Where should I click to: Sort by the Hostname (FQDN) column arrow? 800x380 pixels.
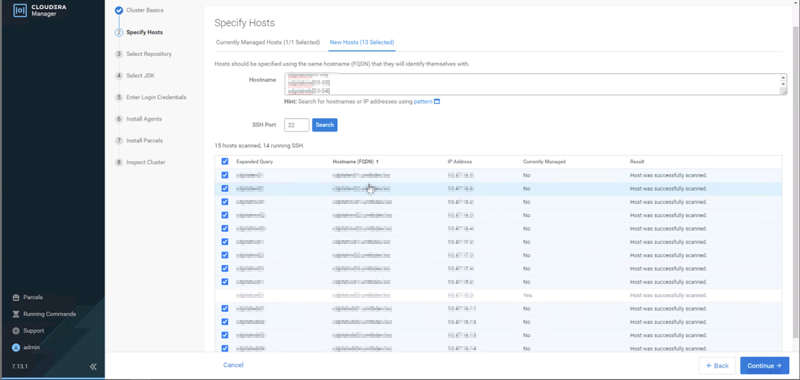pyautogui.click(x=378, y=162)
